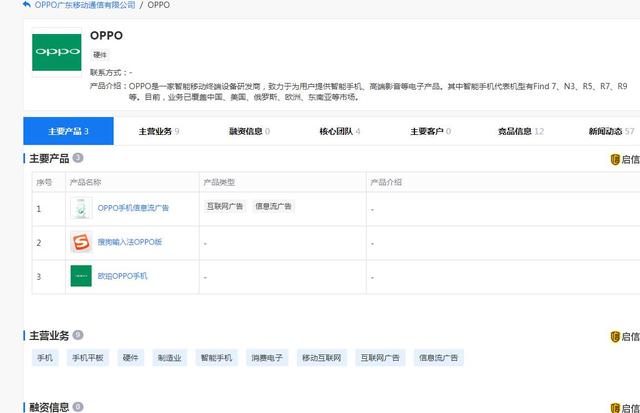
Task: Click the shield icon beside 主营业务 header
Action: tap(615, 336)
